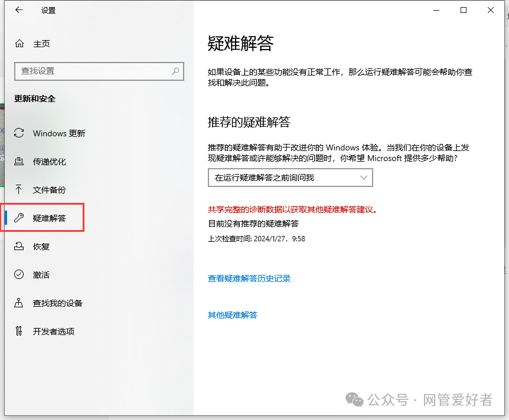Click the 恢复 icon
Viewport: 509px width, 420px height.
click(19, 246)
